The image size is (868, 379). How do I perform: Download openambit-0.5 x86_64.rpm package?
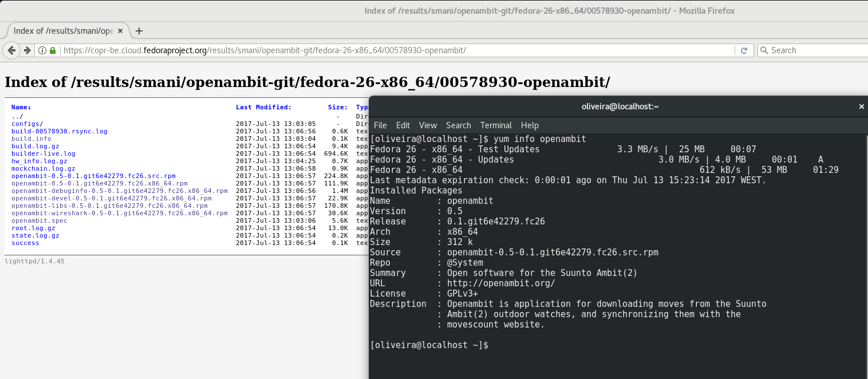[100, 183]
